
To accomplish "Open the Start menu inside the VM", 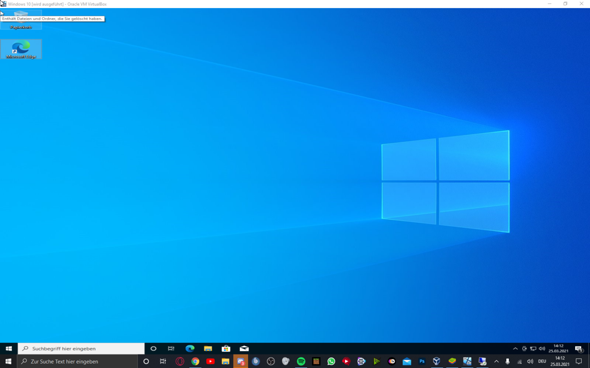I will [9, 348].
